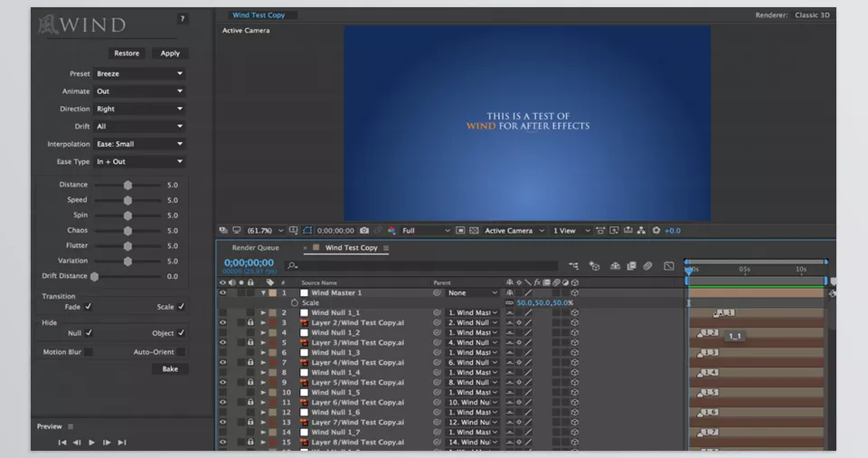Image resolution: width=868 pixels, height=458 pixels.
Task: Unlock Layer 3/Wind Test Copy.ai
Action: [x=250, y=343]
